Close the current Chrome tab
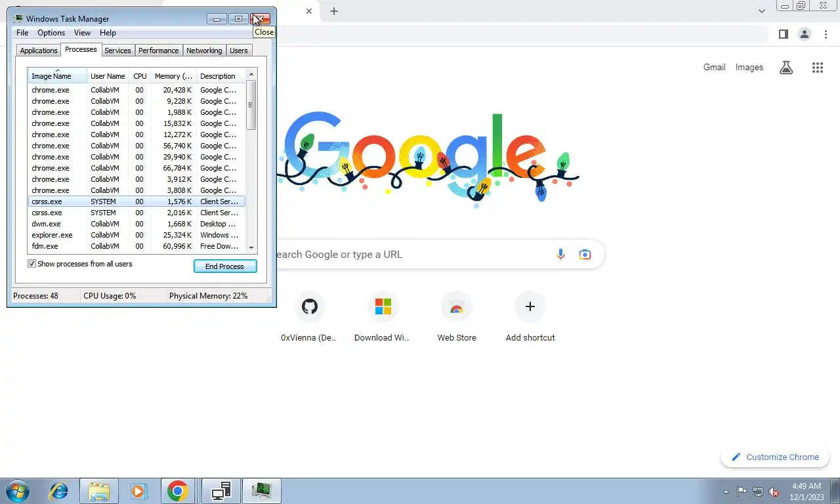The width and height of the screenshot is (840, 504). [x=309, y=11]
